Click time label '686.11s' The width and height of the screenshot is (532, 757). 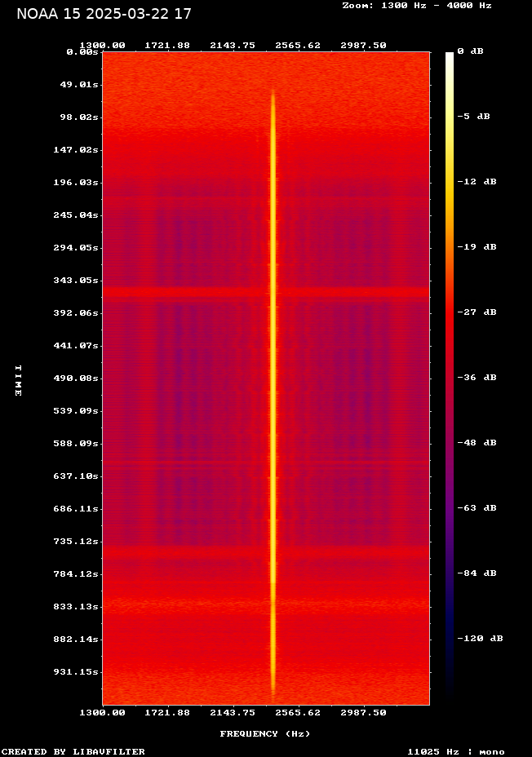76,509
